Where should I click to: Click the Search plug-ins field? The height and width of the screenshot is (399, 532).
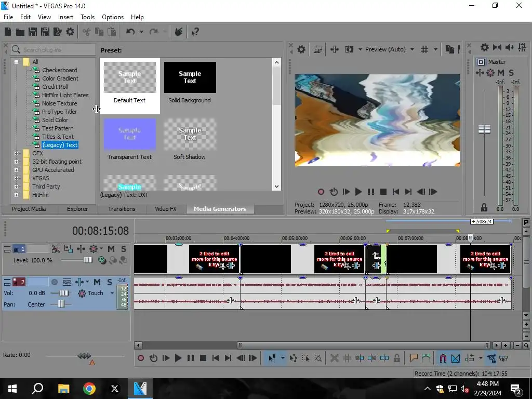point(52,50)
